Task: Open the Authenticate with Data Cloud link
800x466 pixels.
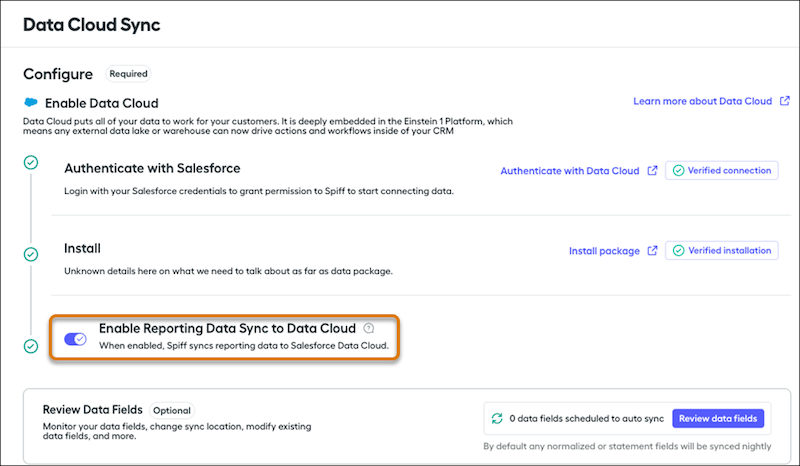Action: (569, 171)
